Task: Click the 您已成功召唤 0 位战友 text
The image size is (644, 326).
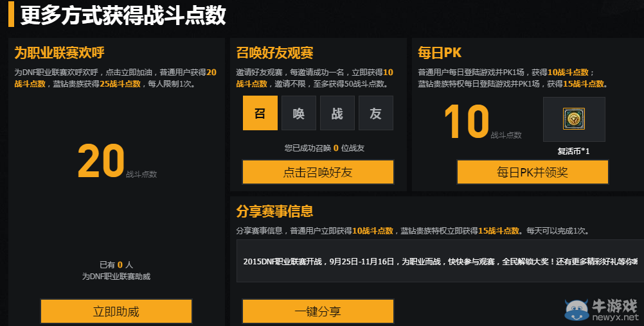Action: tap(325, 148)
